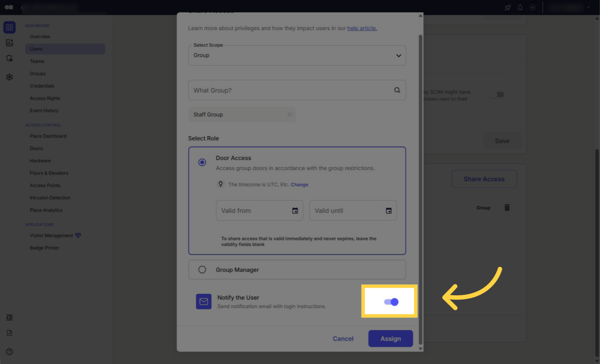Viewport: 600px width, 364px height.
Task: Click the rocket icon in top bar
Action: (508, 7)
